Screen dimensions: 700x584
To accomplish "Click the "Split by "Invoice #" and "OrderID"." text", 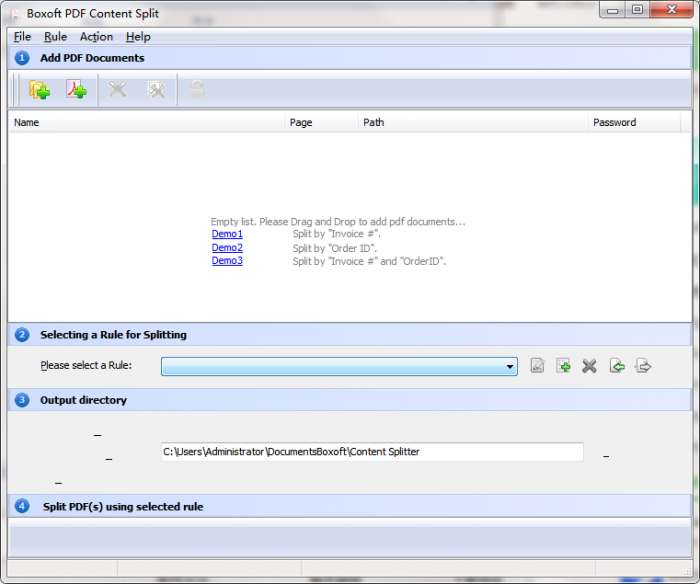I will [x=369, y=261].
